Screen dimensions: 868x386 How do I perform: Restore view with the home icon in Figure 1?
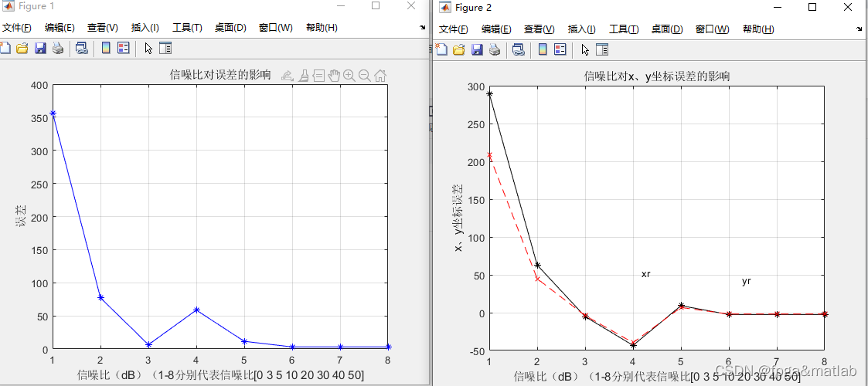[380, 76]
